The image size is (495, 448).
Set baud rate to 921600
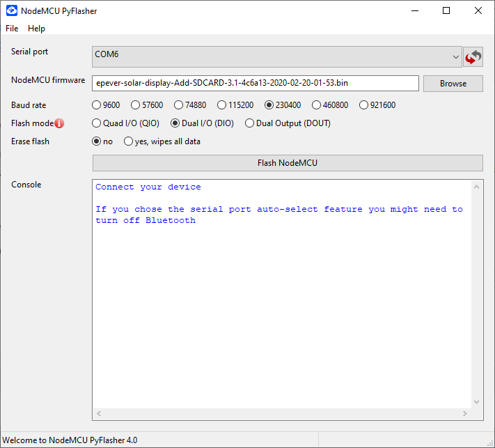pos(364,105)
